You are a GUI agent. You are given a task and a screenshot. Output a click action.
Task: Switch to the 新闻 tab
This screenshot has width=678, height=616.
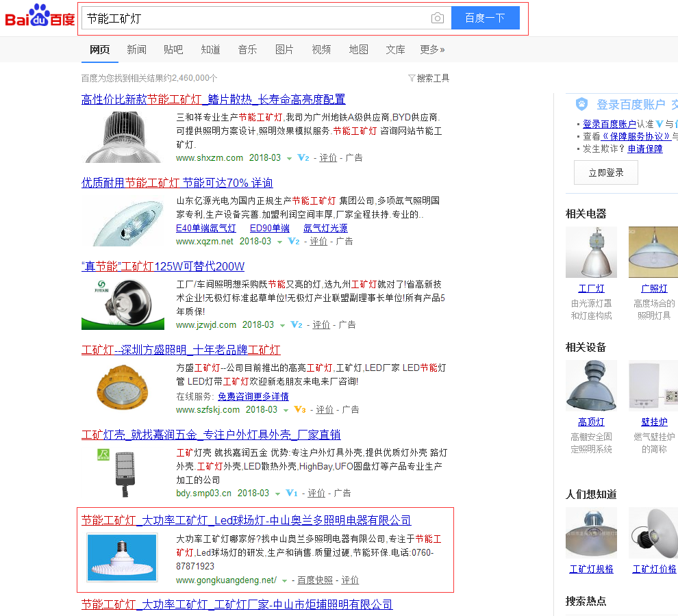[x=136, y=49]
